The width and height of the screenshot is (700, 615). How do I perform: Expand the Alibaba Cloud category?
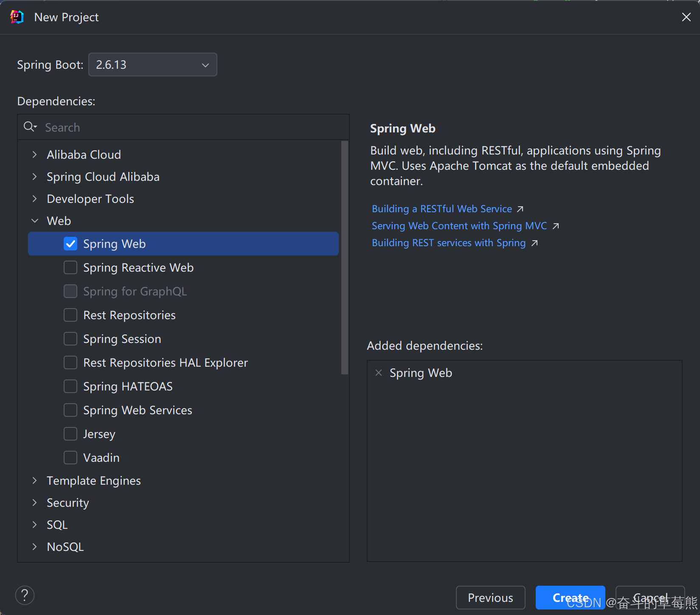pyautogui.click(x=35, y=154)
